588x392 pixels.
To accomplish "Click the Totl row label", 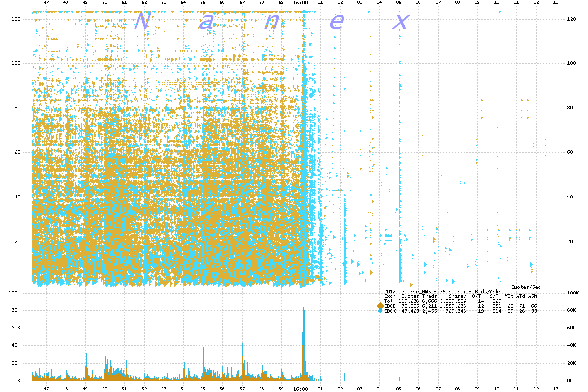I will pyautogui.click(x=390, y=301).
